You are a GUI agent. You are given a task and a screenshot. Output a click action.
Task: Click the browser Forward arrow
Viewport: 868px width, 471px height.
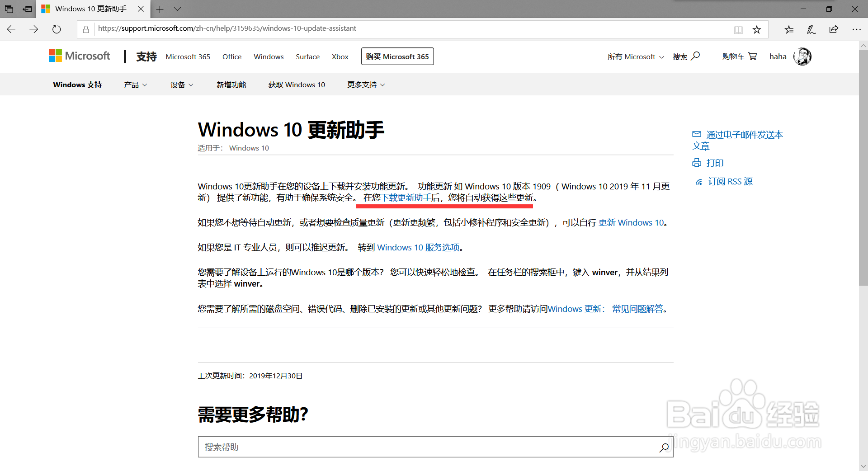pos(34,29)
